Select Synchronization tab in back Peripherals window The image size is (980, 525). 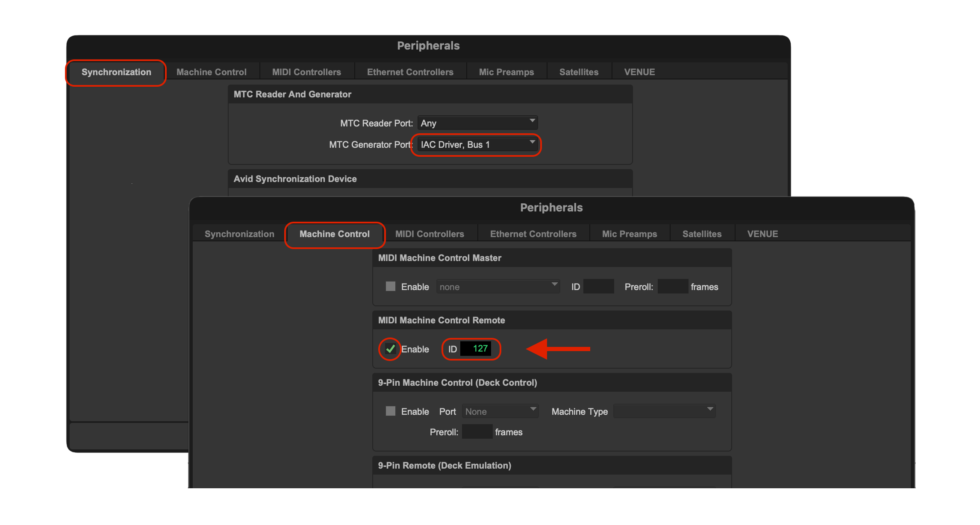(x=116, y=72)
